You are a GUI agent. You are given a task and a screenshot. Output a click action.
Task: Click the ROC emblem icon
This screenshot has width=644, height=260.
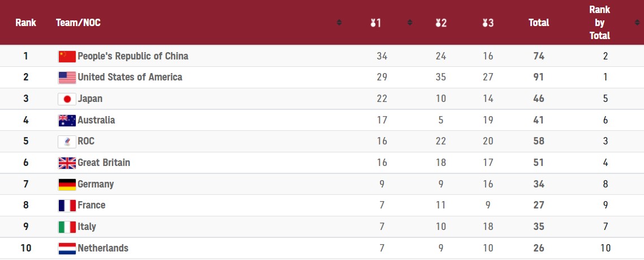67,142
